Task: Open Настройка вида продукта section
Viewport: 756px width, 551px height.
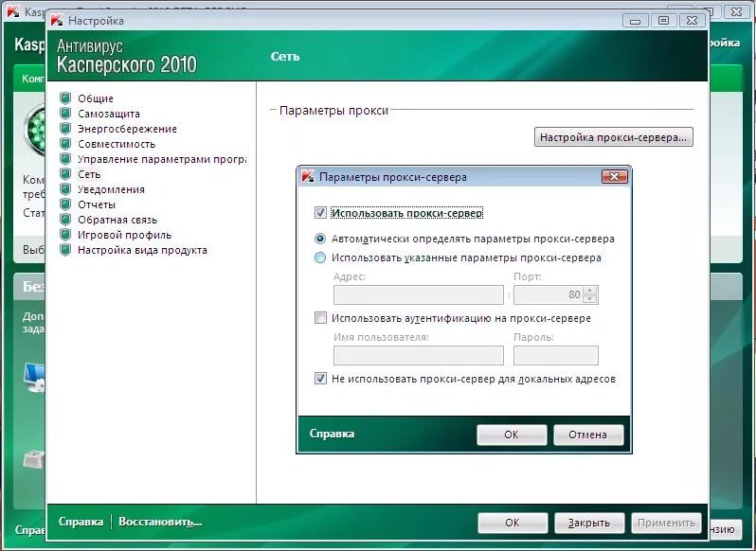Action: (142, 250)
